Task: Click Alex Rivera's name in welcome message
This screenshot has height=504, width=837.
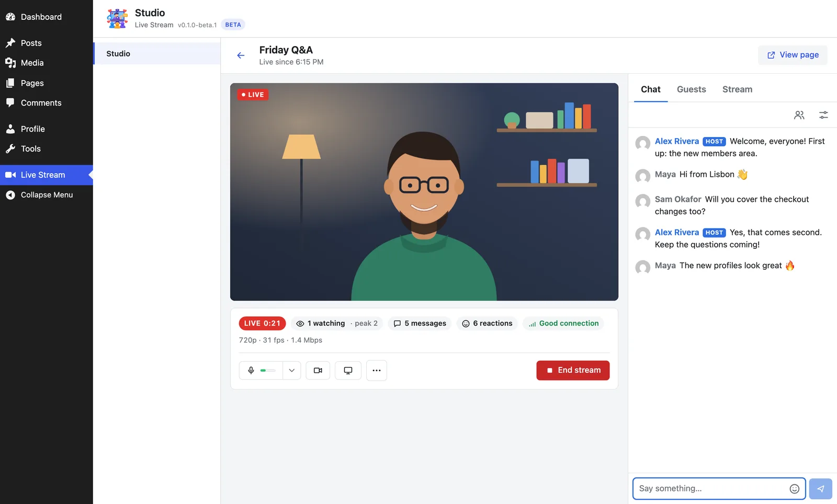Action: (x=677, y=141)
